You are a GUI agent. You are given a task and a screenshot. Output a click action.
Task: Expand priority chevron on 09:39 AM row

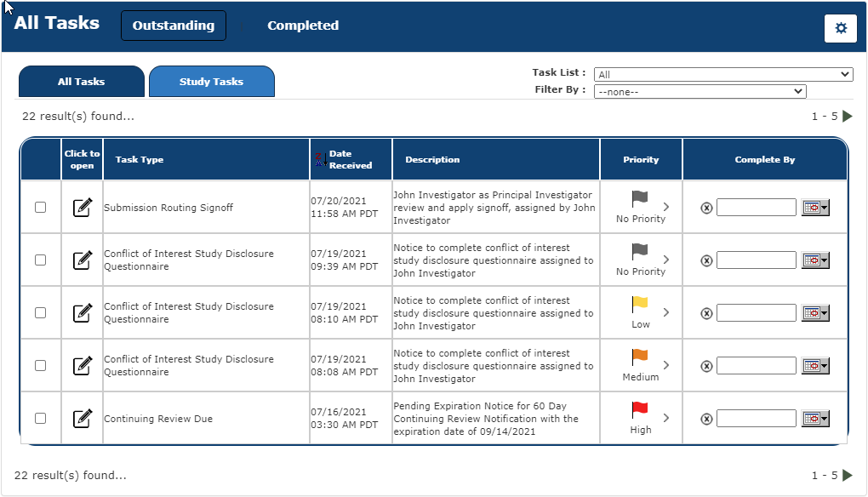tap(666, 260)
